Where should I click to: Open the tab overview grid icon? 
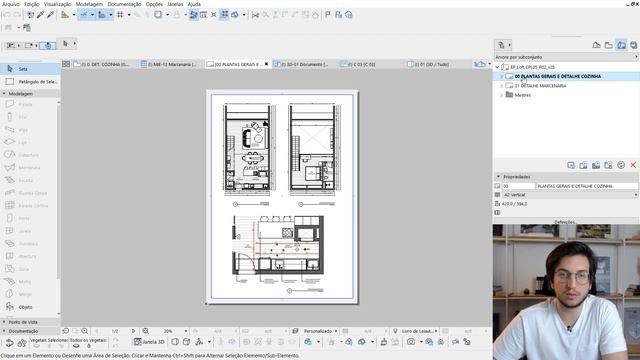click(x=66, y=64)
